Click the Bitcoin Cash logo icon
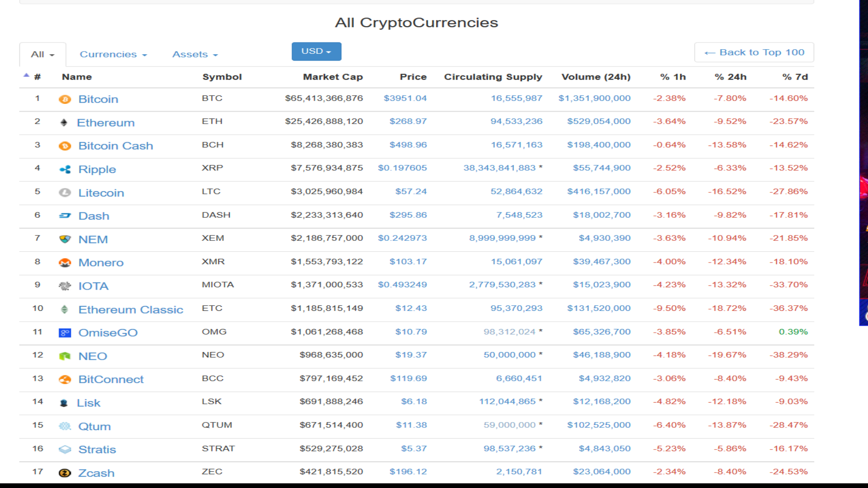 tap(65, 146)
